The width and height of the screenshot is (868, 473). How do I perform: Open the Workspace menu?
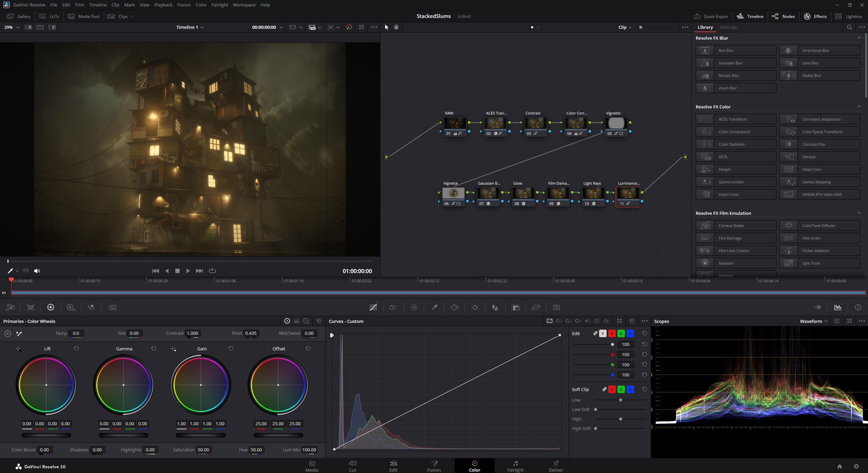click(x=244, y=5)
